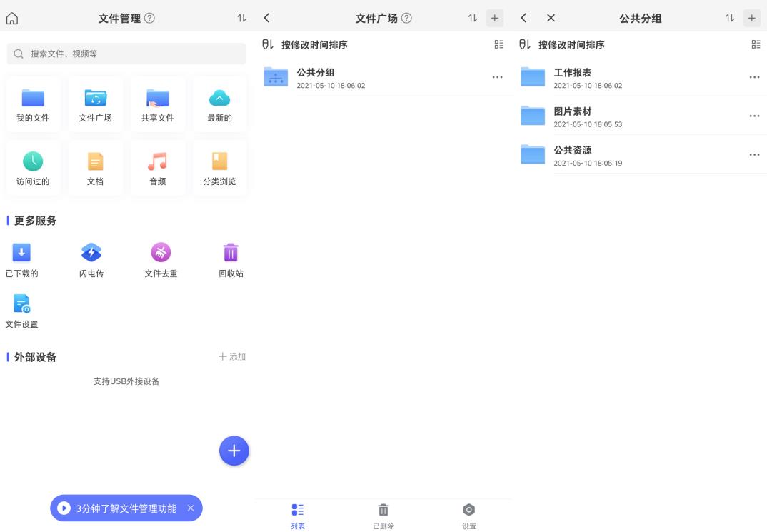Open the 分类浏览 category browser
This screenshot has height=532, width=767.
coord(219,168)
